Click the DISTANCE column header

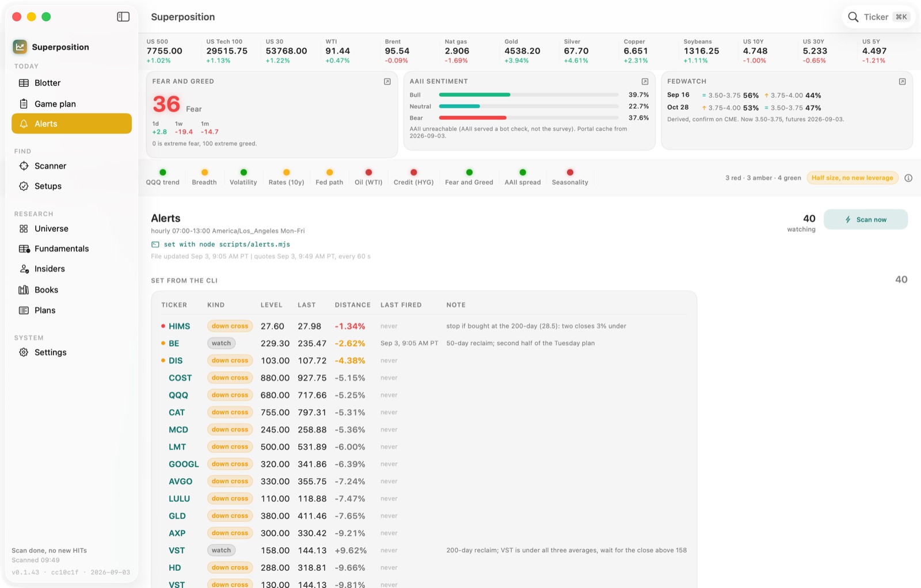tap(353, 305)
